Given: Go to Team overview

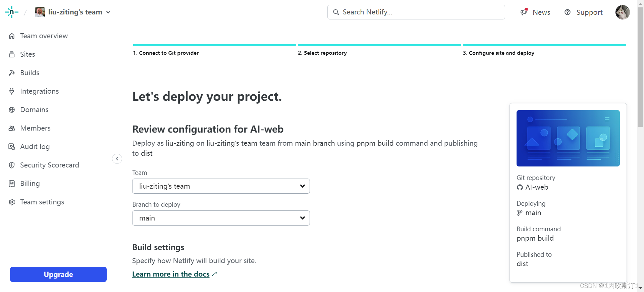Looking at the screenshot, I should click(44, 36).
